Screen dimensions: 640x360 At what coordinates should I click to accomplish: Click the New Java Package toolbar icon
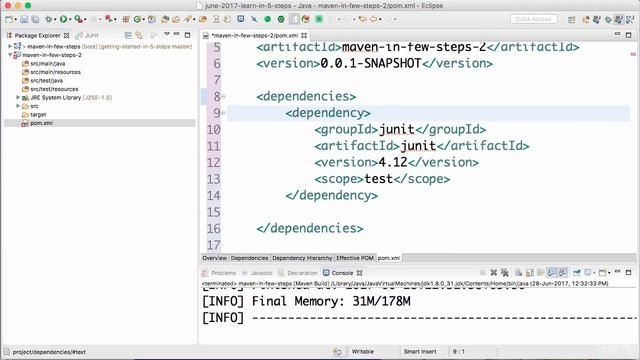coord(126,19)
